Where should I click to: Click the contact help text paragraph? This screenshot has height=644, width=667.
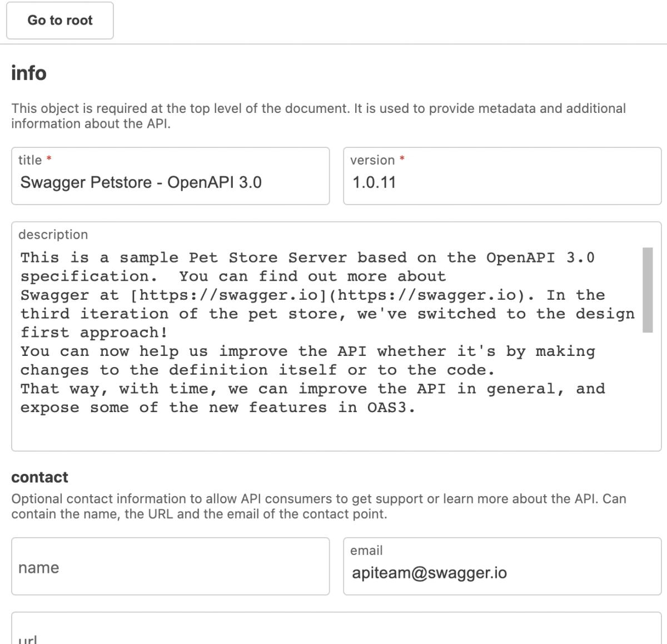pyautogui.click(x=318, y=506)
